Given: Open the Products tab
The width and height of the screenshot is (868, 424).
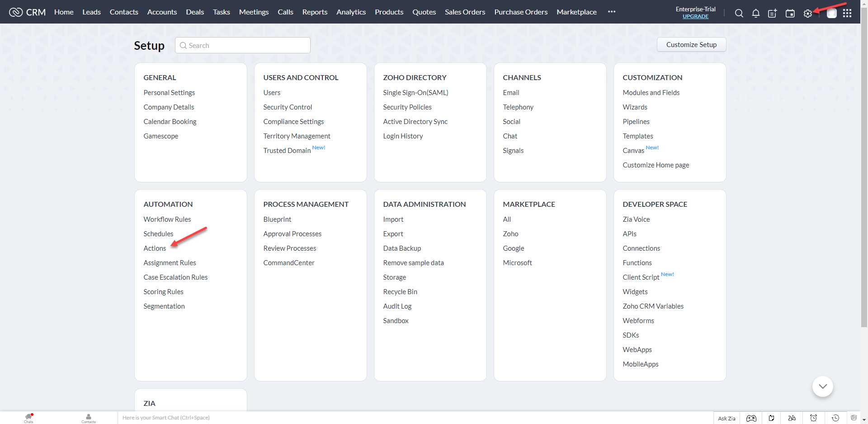Looking at the screenshot, I should 389,12.
